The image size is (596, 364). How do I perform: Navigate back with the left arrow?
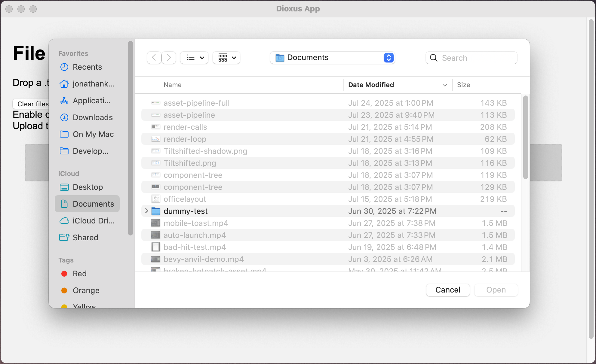pos(154,58)
